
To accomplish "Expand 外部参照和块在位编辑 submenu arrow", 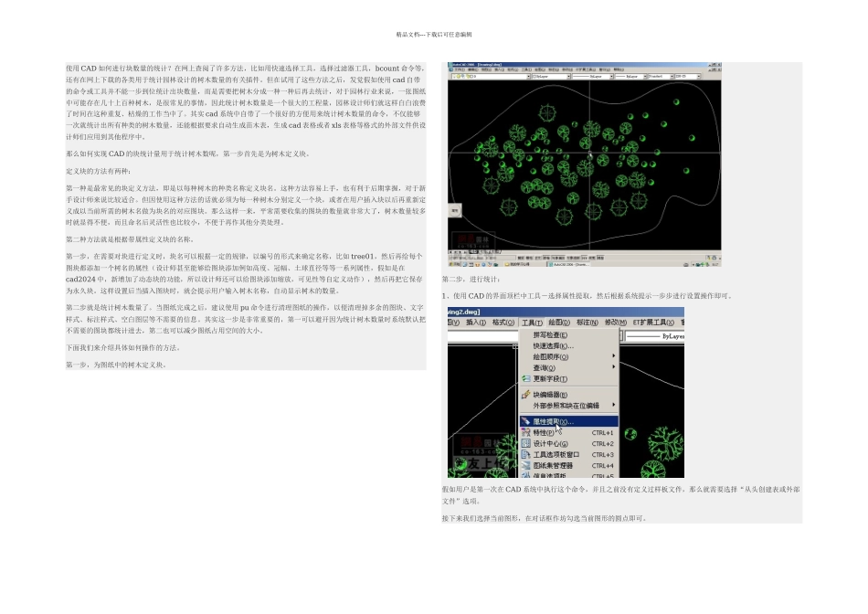I will (x=613, y=406).
